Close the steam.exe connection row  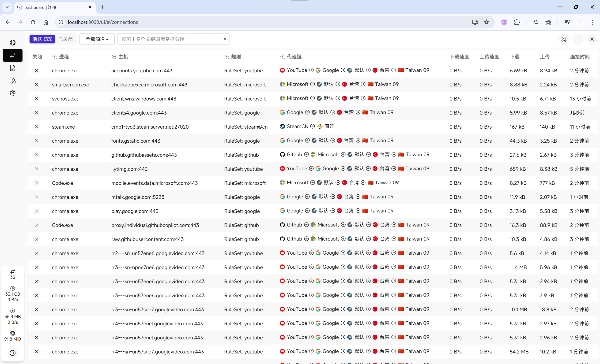pyautogui.click(x=37, y=127)
